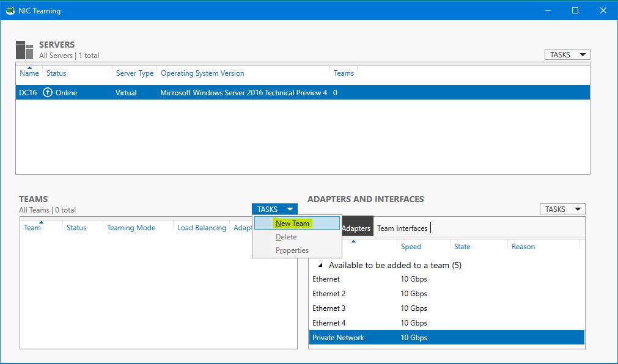Image resolution: width=618 pixels, height=364 pixels.
Task: Open the Teams TASKS dropdown
Action: coord(274,209)
